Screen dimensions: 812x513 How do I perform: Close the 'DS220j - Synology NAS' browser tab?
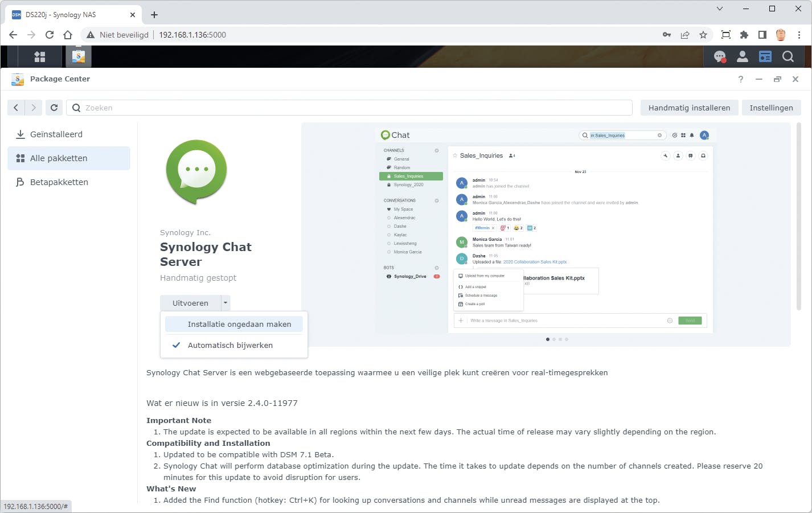[133, 15]
